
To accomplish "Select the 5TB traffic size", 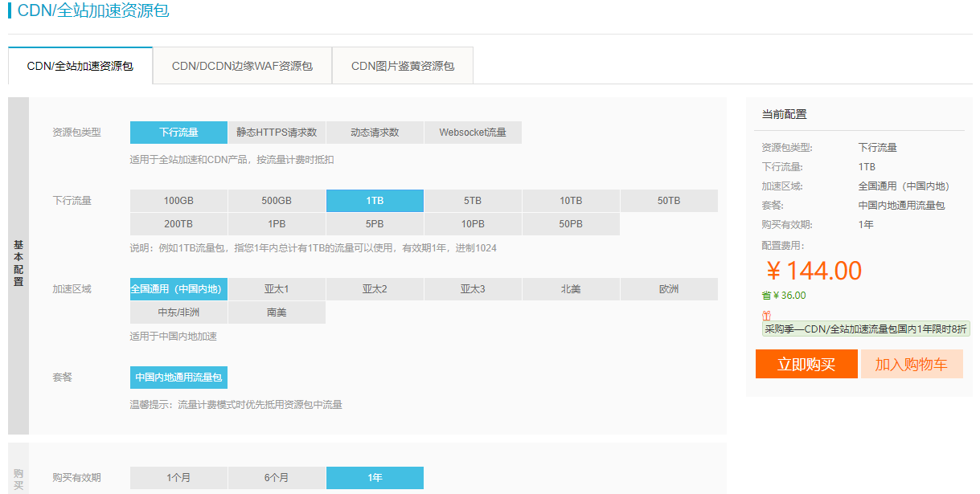I will (473, 200).
